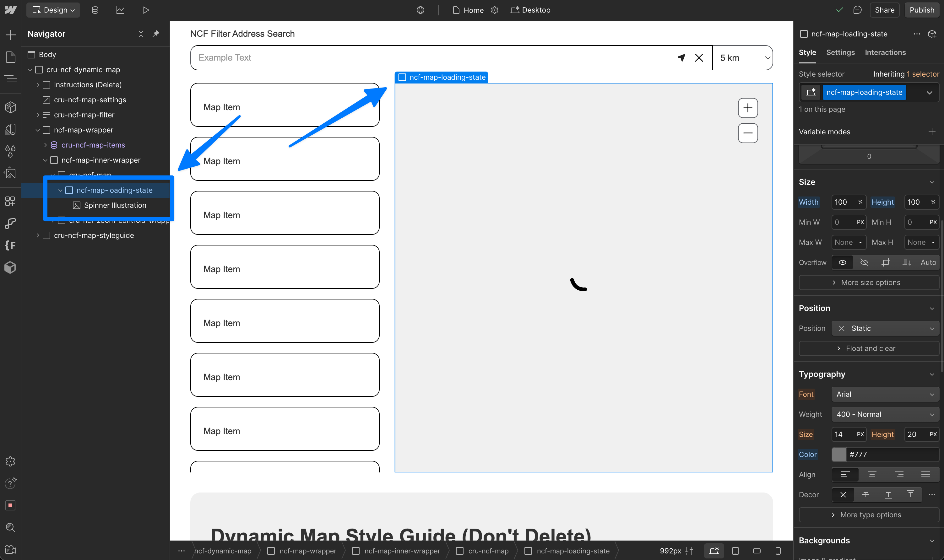The height and width of the screenshot is (560, 944).
Task: Set overflow to Auto
Action: [928, 262]
